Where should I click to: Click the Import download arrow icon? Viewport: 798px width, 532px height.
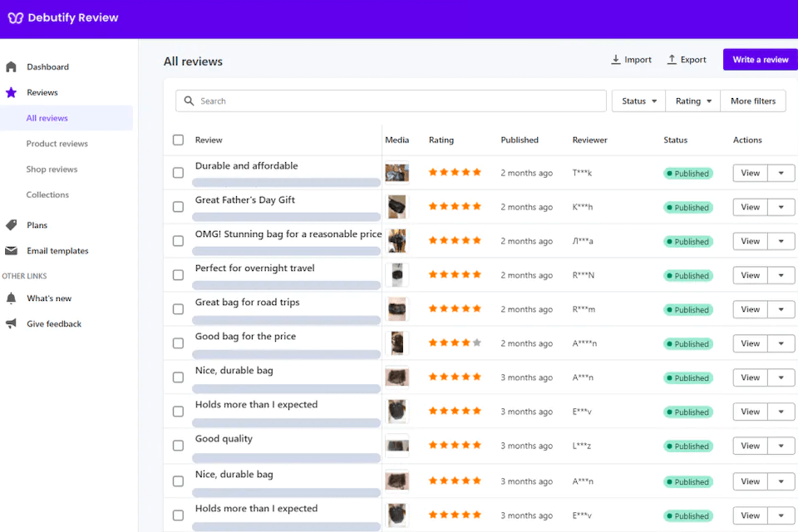click(616, 60)
